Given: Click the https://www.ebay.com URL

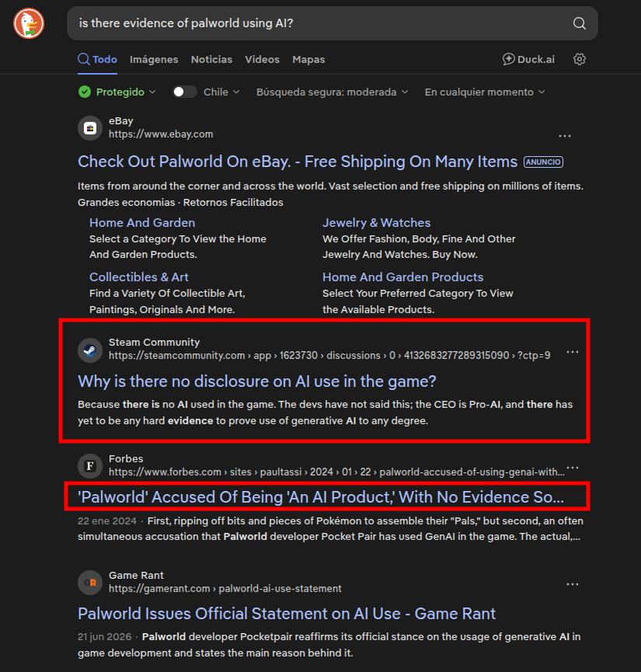Looking at the screenshot, I should pos(161,134).
